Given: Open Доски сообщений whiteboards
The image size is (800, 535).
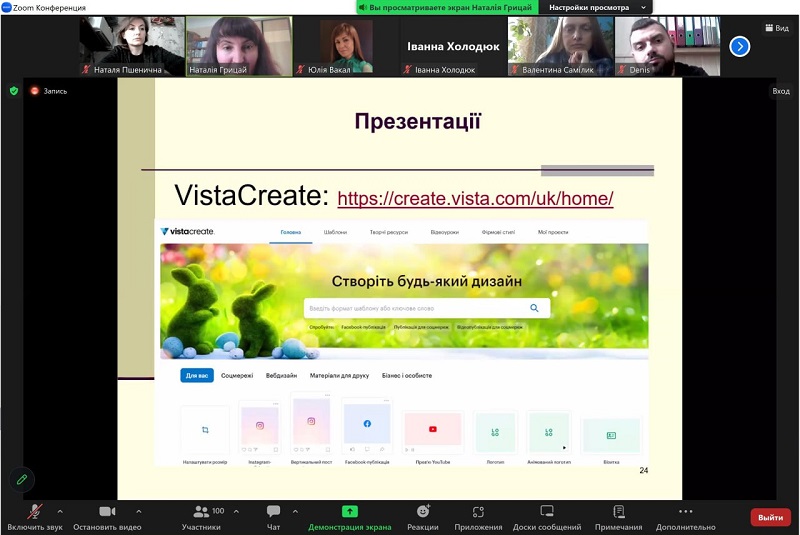Looking at the screenshot, I should 547,518.
